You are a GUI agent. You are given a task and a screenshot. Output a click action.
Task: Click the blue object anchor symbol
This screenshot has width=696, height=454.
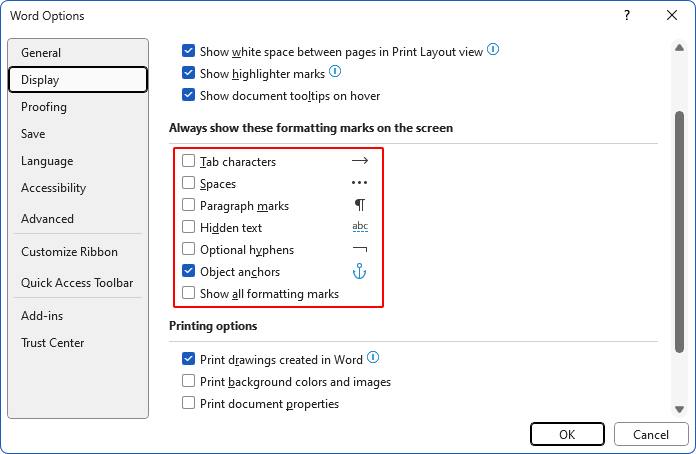pos(360,271)
